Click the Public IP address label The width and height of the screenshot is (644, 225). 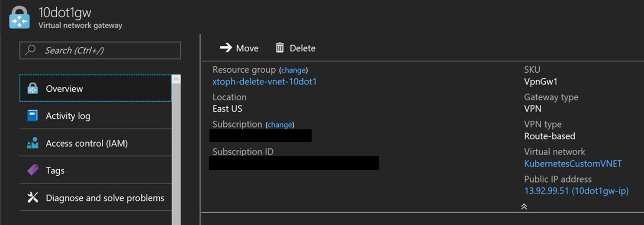pyautogui.click(x=558, y=179)
